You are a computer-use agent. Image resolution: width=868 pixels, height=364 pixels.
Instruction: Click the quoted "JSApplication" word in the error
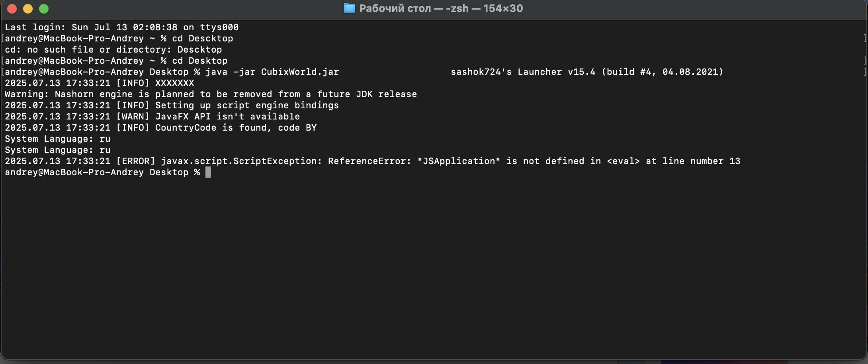pos(459,161)
